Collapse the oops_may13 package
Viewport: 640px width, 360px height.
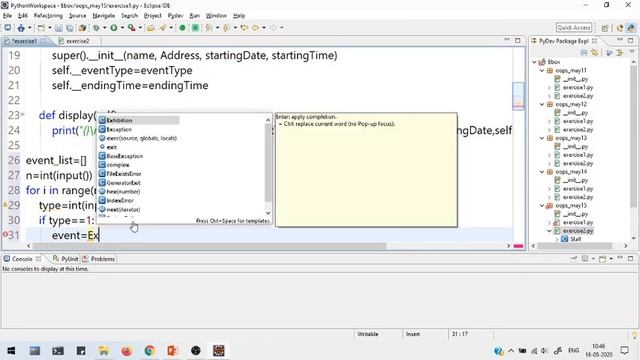(542, 138)
